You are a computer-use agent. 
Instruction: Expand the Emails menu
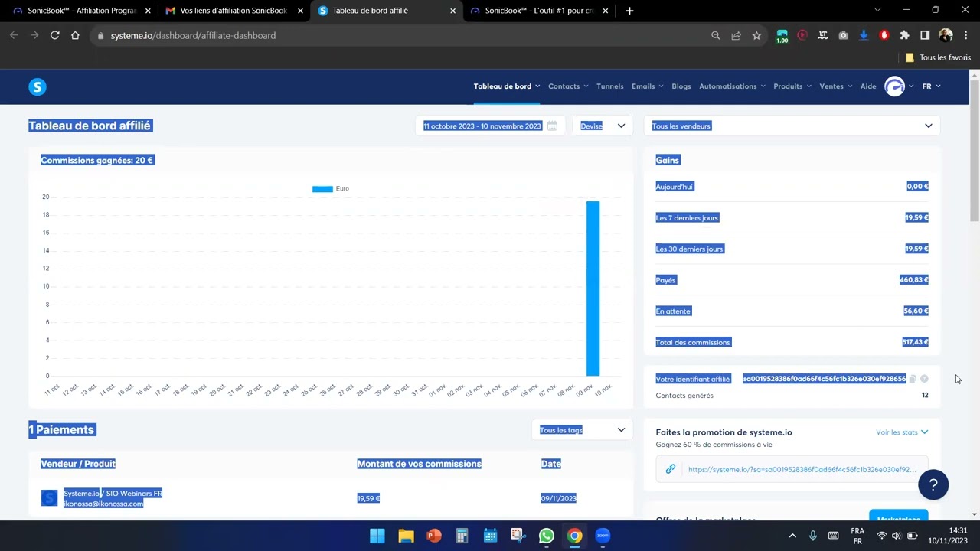647,86
